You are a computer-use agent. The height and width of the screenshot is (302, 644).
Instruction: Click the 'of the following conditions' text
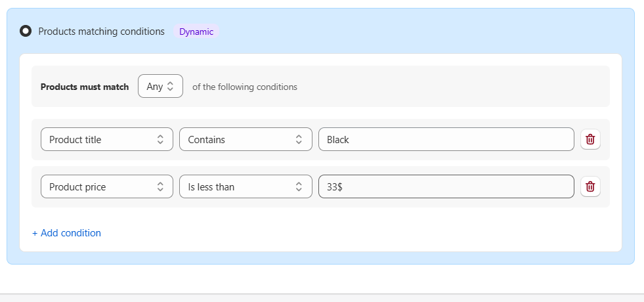tap(244, 87)
